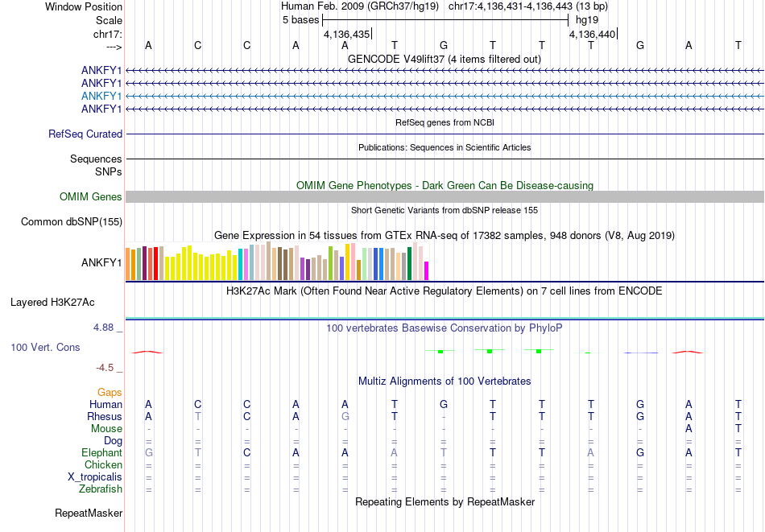The height and width of the screenshot is (532, 765).
Task: Click the gray G base in the Rhesus row
Action: (x=345, y=417)
